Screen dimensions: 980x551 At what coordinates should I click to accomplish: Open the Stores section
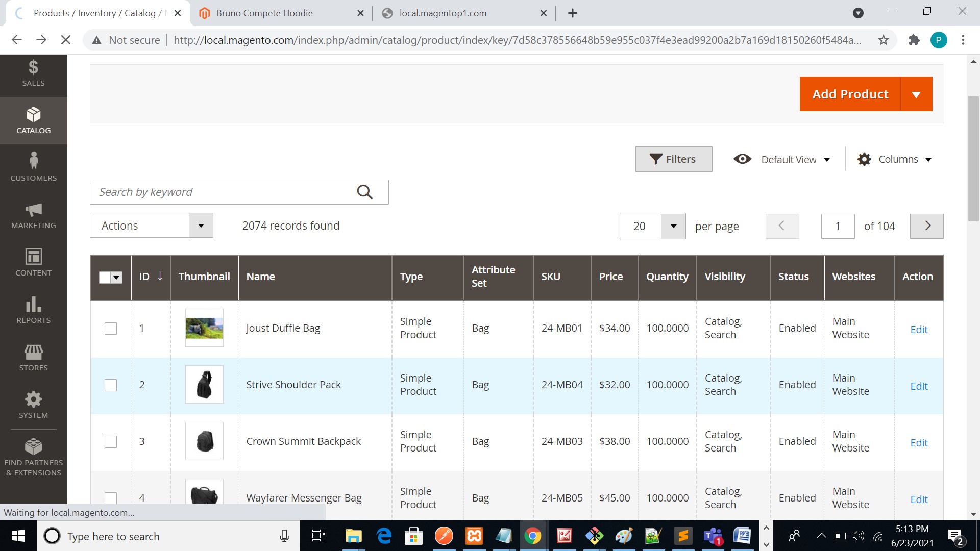(x=33, y=357)
